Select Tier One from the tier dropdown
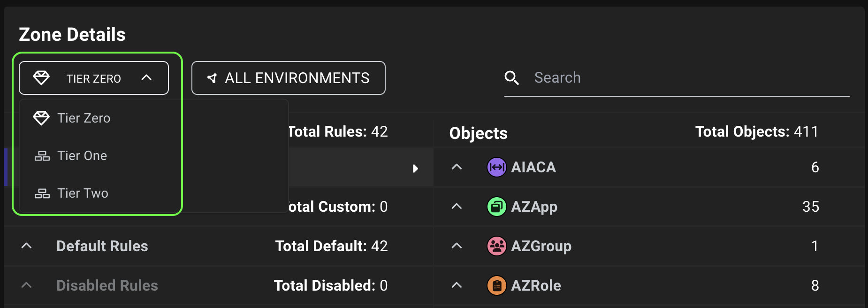This screenshot has height=308, width=868. point(83,155)
